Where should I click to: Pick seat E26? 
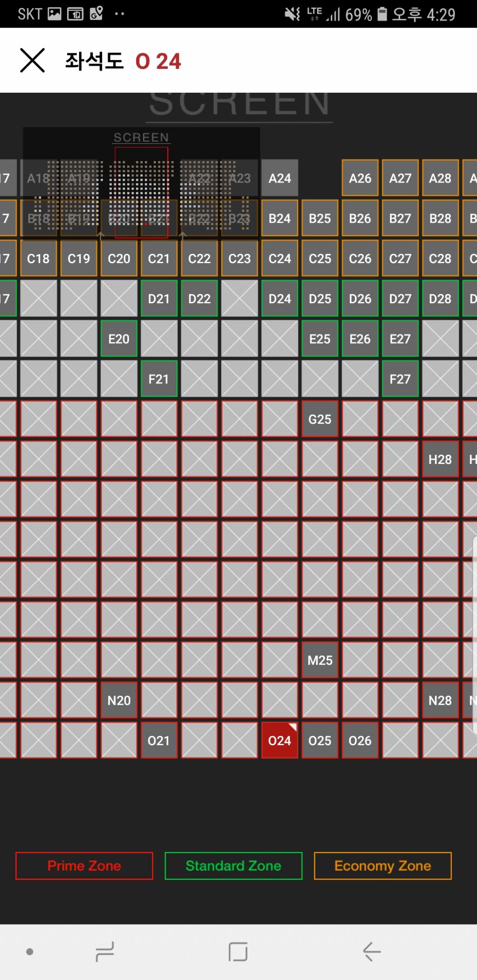click(x=360, y=339)
